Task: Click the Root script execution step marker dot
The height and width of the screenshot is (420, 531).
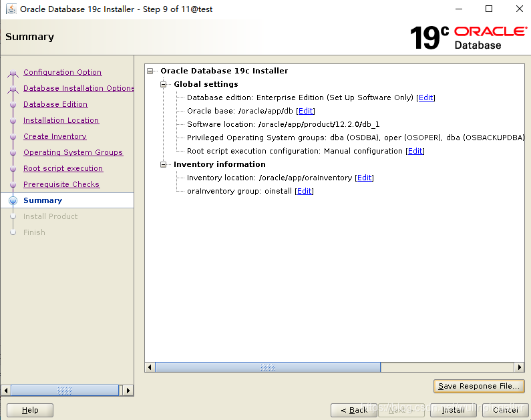Action: click(x=13, y=168)
